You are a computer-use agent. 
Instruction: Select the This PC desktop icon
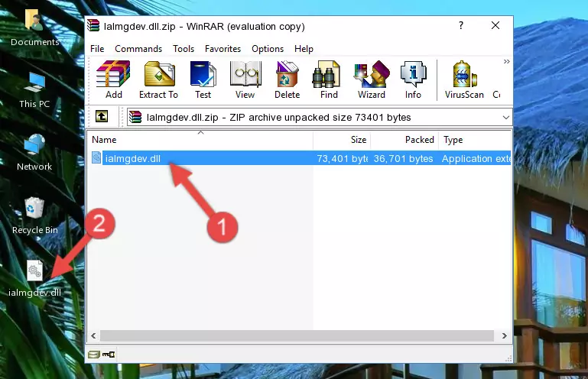pyautogui.click(x=34, y=90)
